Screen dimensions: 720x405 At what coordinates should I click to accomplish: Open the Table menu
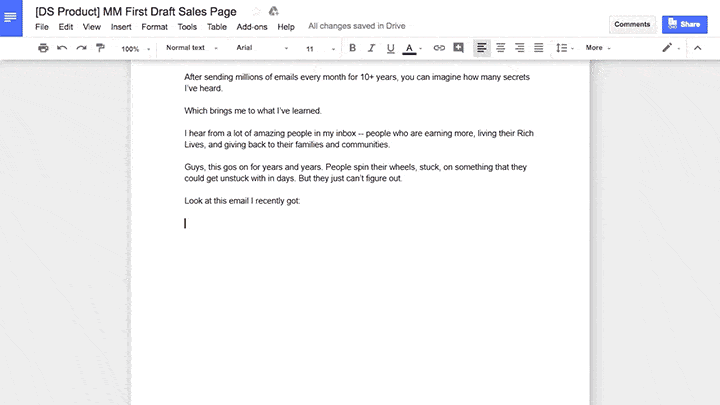pyautogui.click(x=217, y=27)
